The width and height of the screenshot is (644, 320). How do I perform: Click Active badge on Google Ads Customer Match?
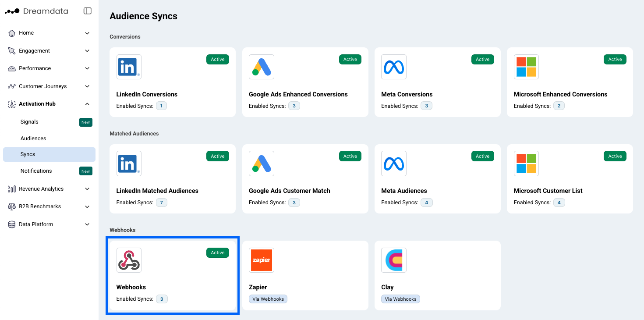pyautogui.click(x=350, y=156)
